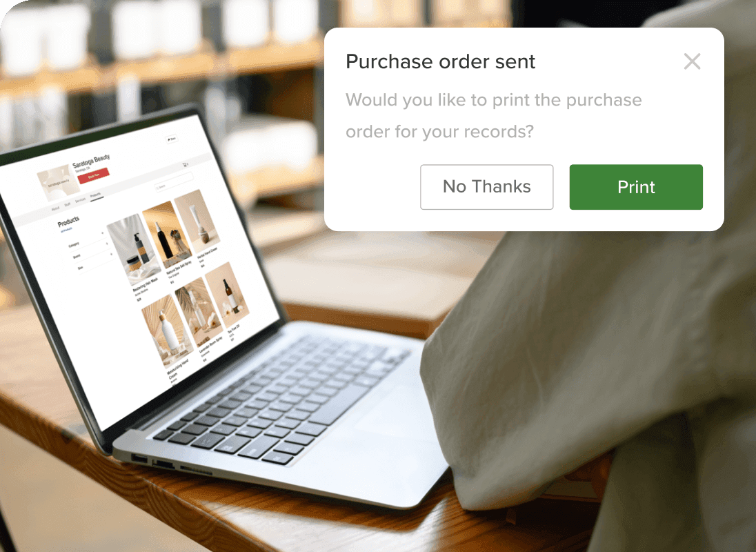This screenshot has height=552, width=756.
Task: Open the Services tab
Action: click(x=80, y=199)
